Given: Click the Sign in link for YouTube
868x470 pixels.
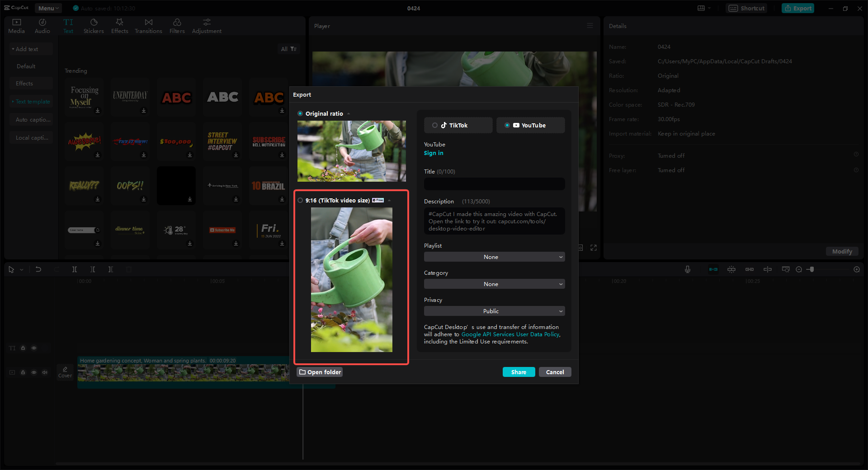Looking at the screenshot, I should click(x=433, y=153).
